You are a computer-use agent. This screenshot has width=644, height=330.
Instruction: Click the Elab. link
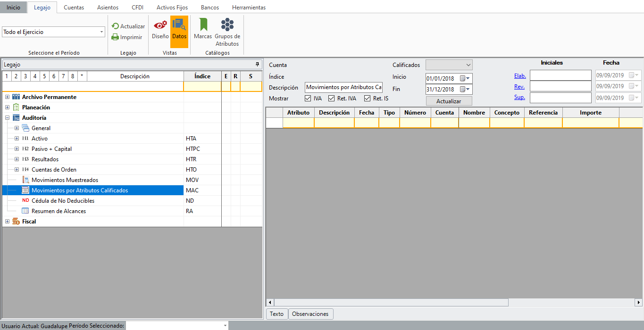point(520,76)
